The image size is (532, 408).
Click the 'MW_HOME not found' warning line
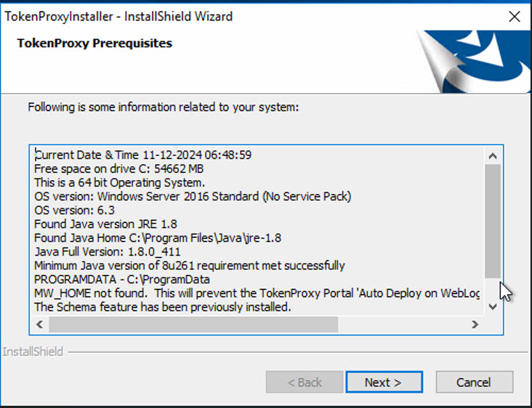(x=257, y=293)
